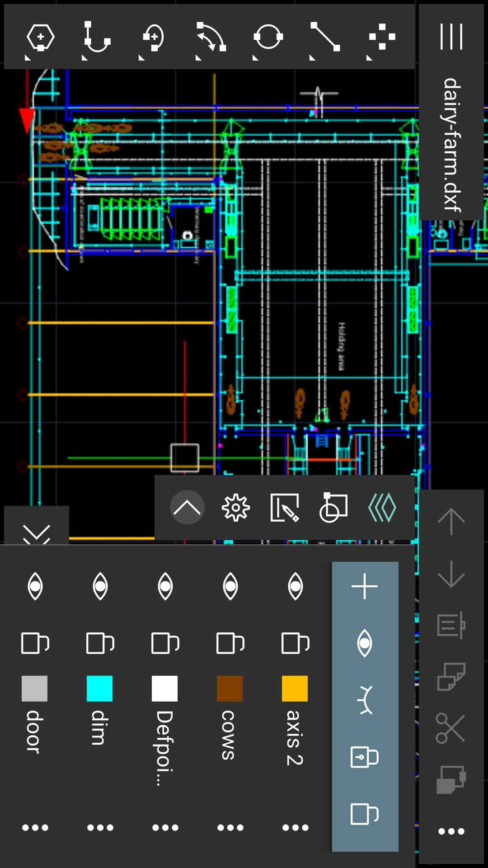488x868 pixels.
Task: Select the points tool in toolbar
Action: click(x=382, y=37)
